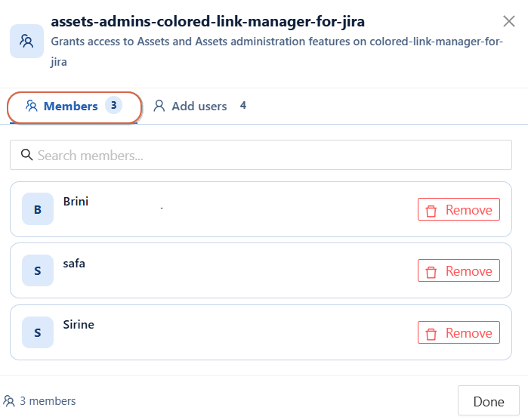
Task: Click the group description text
Action: 276,51
